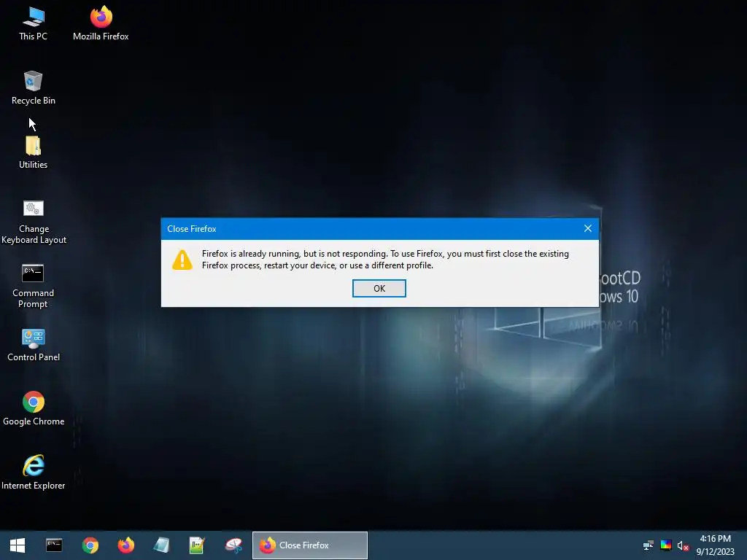Open the red-white tool app on taskbar
This screenshot has height=560, width=747.
click(x=233, y=545)
